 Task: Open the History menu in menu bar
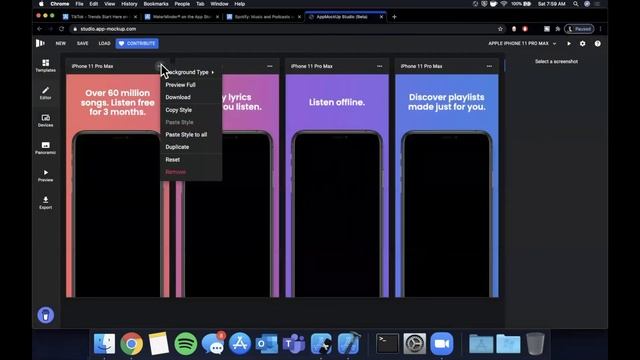tap(129, 4)
